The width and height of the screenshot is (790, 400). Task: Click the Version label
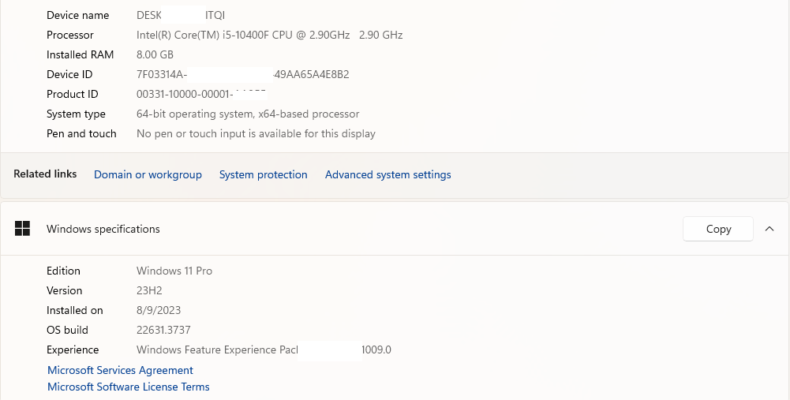pos(64,291)
